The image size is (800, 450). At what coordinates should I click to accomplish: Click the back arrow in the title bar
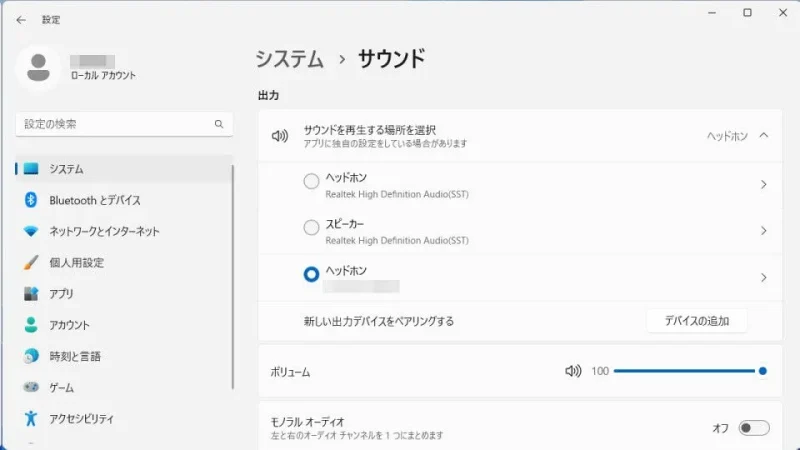pyautogui.click(x=21, y=19)
